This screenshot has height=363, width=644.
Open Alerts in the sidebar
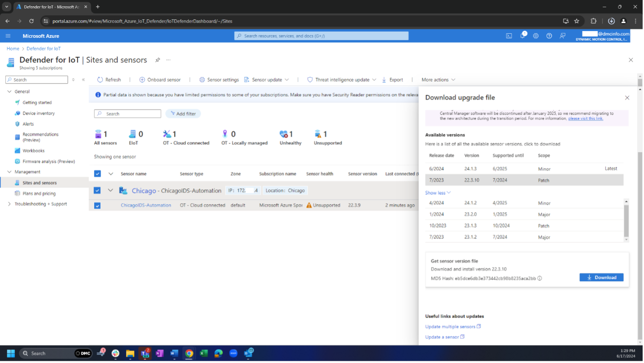click(28, 124)
